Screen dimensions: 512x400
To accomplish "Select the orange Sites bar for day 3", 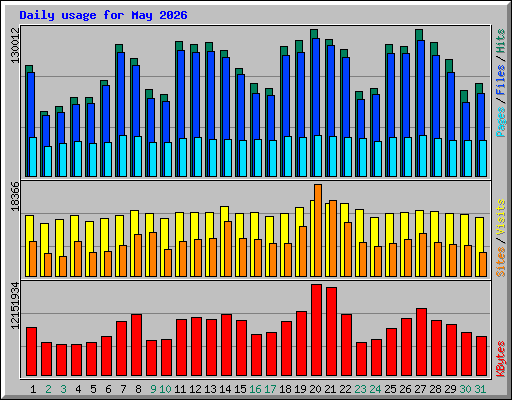I will (x=63, y=266).
